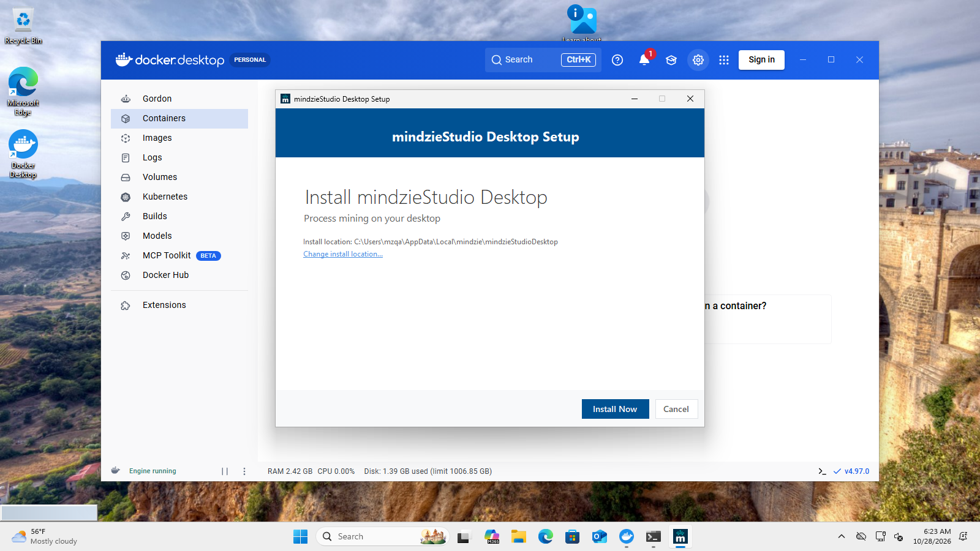Open Docker Desktop settings gear
This screenshot has width=980, height=551.
(x=698, y=60)
